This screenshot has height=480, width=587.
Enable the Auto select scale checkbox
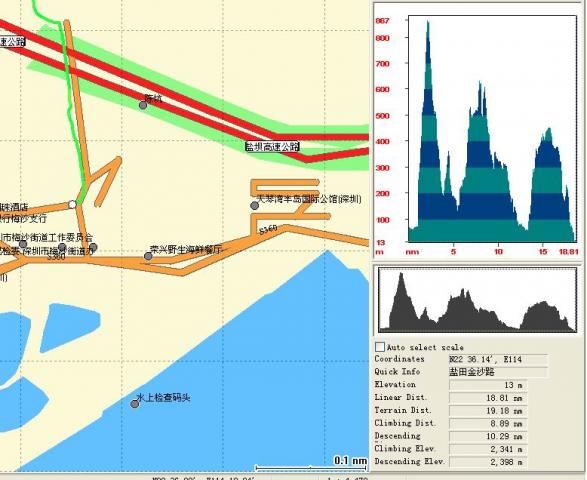click(x=380, y=347)
